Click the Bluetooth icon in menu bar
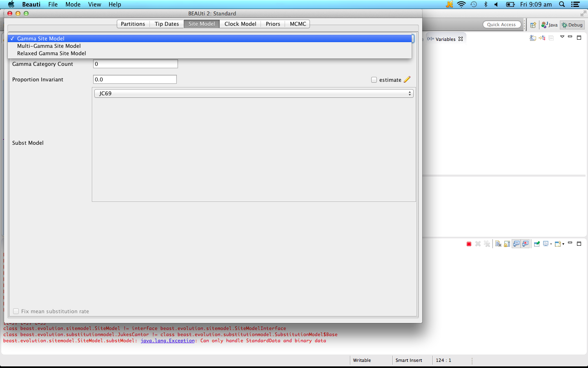The height and width of the screenshot is (368, 588). click(x=486, y=4)
